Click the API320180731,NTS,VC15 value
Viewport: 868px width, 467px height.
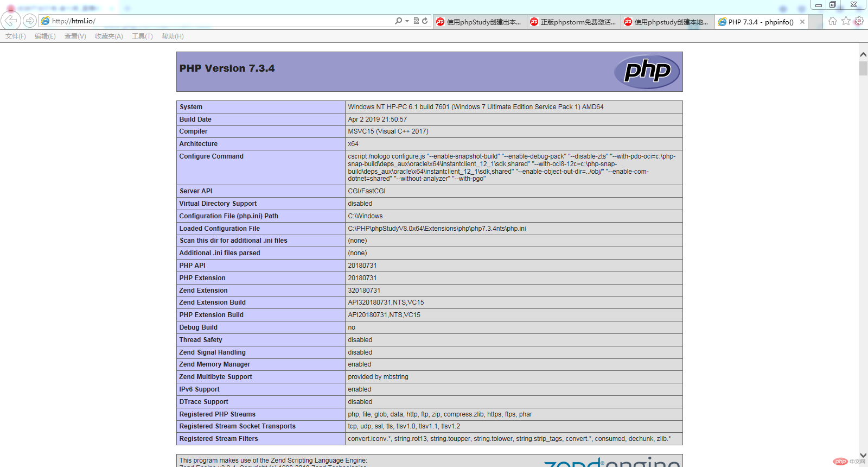(386, 302)
